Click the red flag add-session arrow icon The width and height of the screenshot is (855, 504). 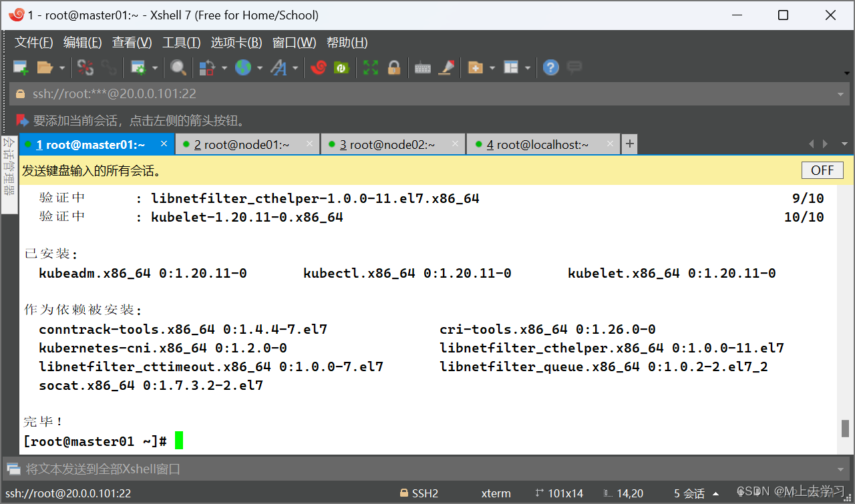(x=22, y=121)
